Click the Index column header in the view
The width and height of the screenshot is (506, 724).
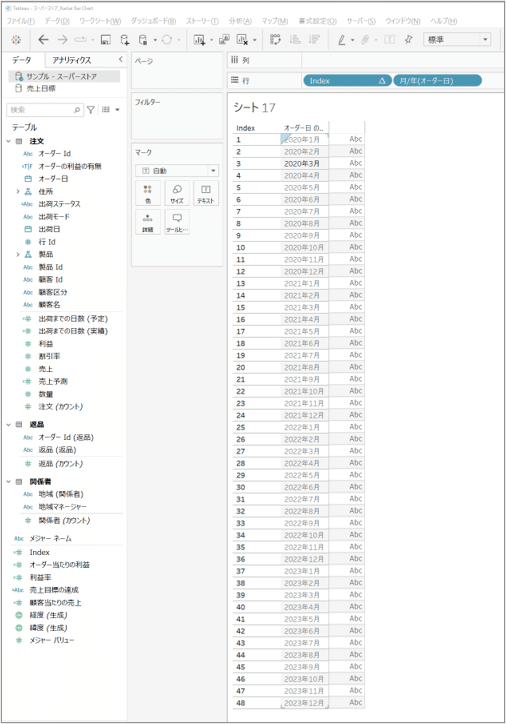click(x=246, y=128)
